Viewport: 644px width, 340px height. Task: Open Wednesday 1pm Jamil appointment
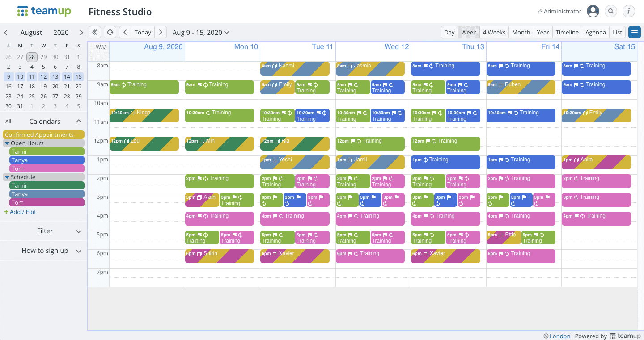pos(370,162)
